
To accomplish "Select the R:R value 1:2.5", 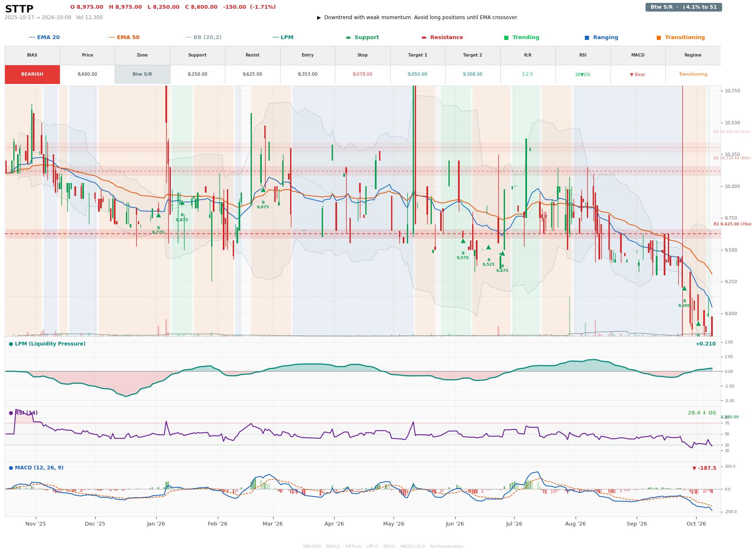I will pos(527,74).
